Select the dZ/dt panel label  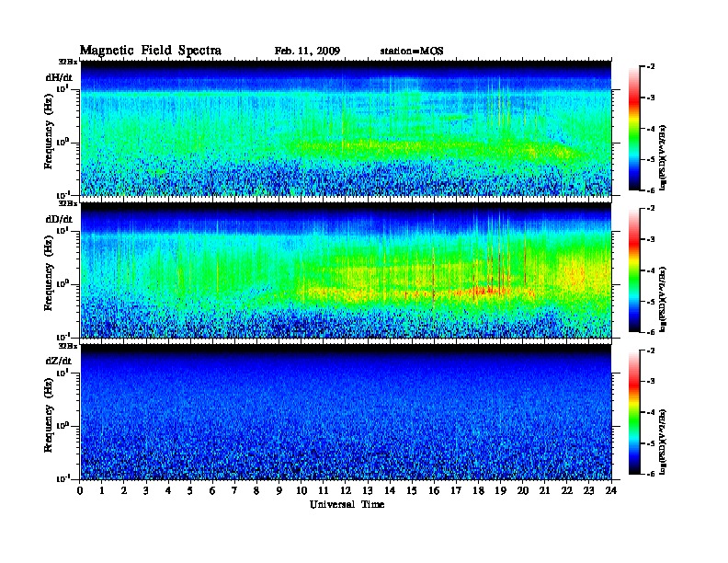pos(59,361)
